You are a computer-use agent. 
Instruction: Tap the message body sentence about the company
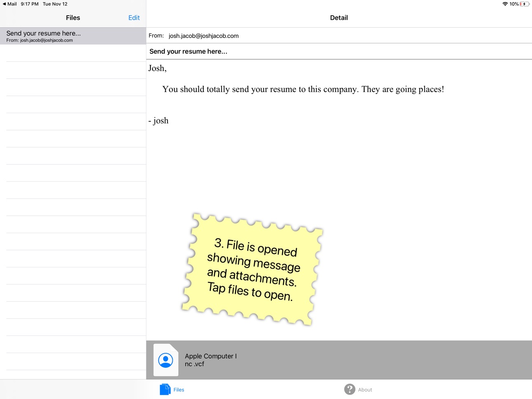pyautogui.click(x=303, y=89)
